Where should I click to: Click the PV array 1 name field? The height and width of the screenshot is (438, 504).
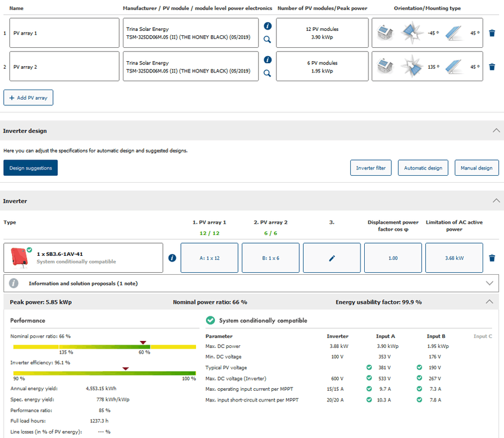click(64, 33)
